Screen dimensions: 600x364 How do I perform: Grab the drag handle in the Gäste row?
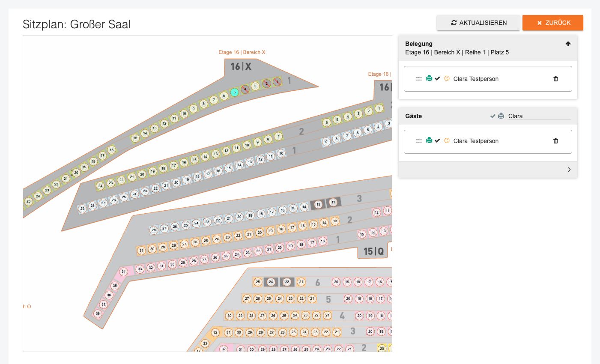tap(419, 141)
